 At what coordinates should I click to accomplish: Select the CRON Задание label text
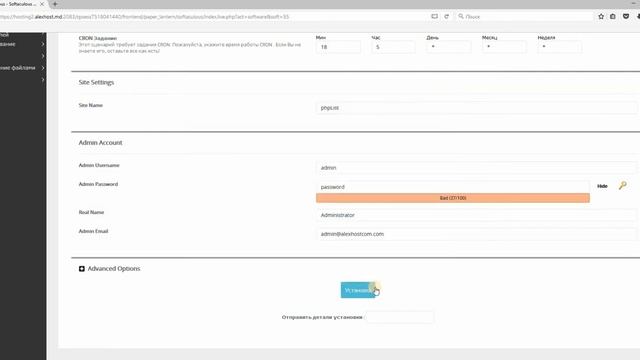(x=98, y=38)
